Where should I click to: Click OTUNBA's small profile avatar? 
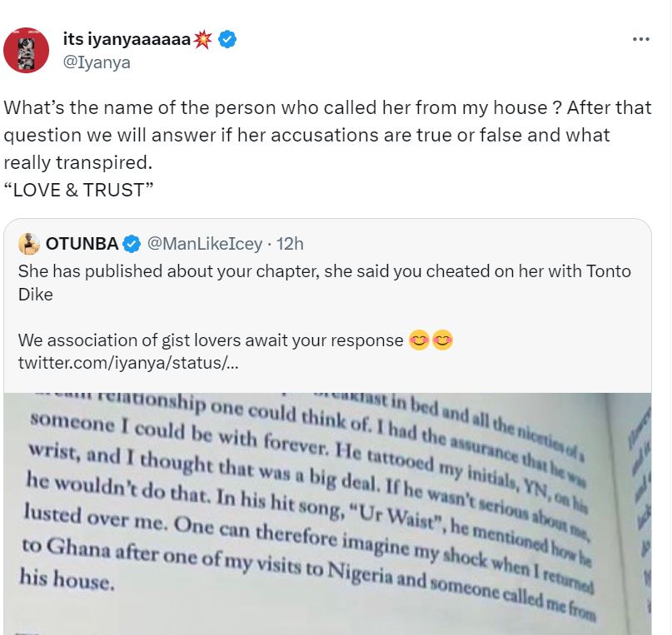[29, 244]
